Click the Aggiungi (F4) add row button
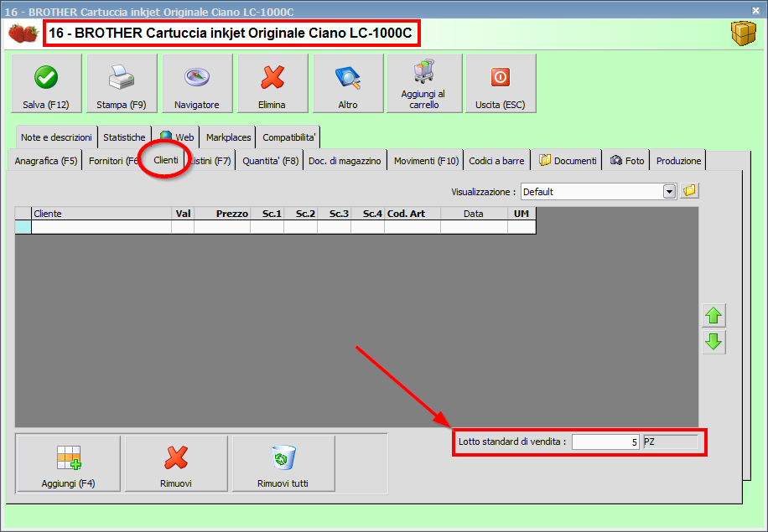Viewport: 768px width, 532px height. [69, 463]
